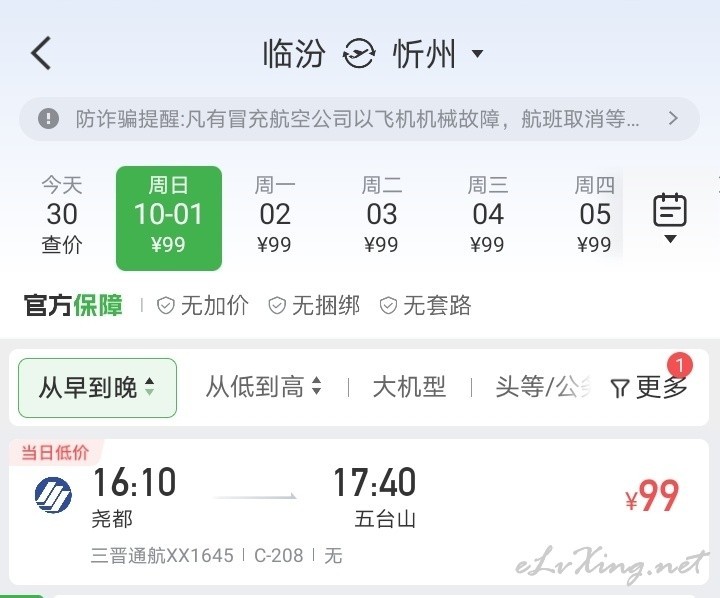Tap the fraud warning exclamation icon

(x=48, y=118)
